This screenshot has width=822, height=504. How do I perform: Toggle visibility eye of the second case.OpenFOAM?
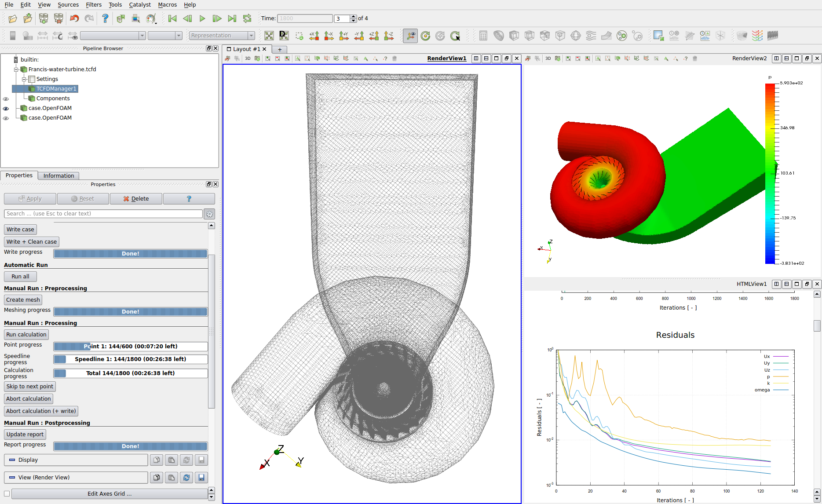[x=6, y=118]
